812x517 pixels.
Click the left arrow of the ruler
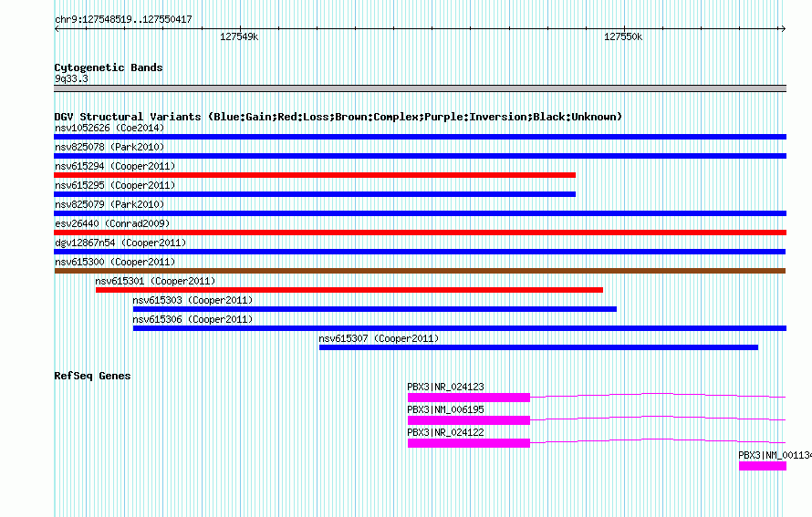[x=57, y=28]
